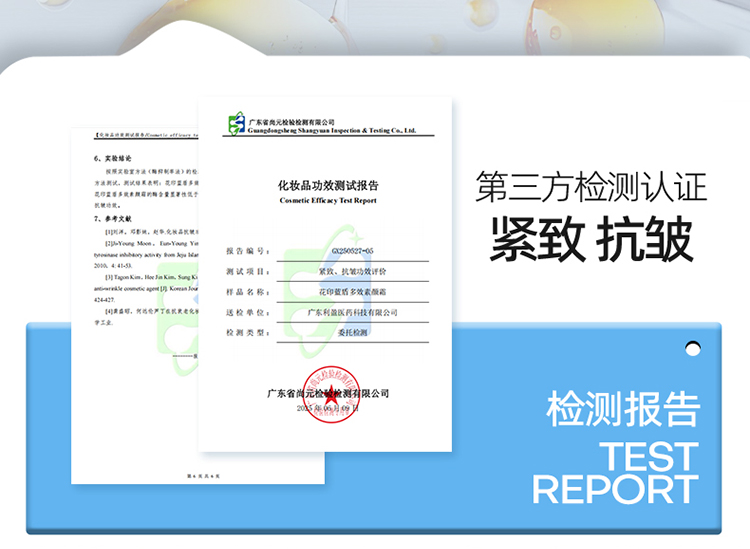
Task: Click the field label "检测类型"
Action: [x=246, y=332]
